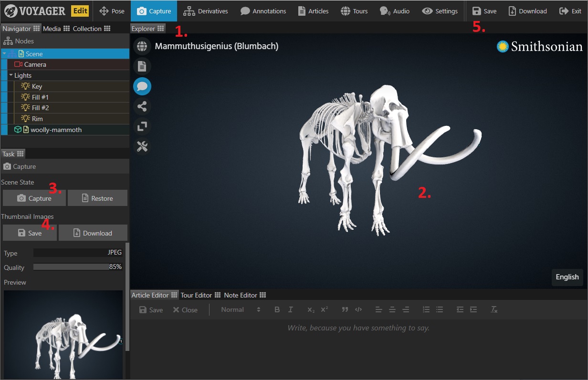The width and height of the screenshot is (588, 380).
Task: Toggle the numbered list button
Action: click(426, 310)
